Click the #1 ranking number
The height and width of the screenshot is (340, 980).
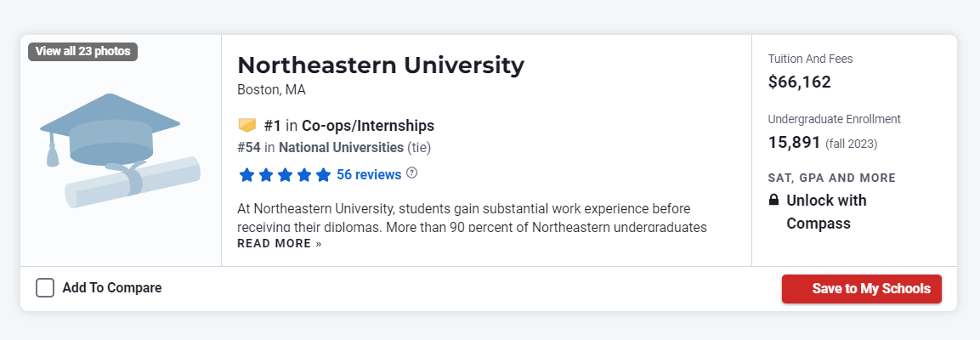[x=272, y=126]
